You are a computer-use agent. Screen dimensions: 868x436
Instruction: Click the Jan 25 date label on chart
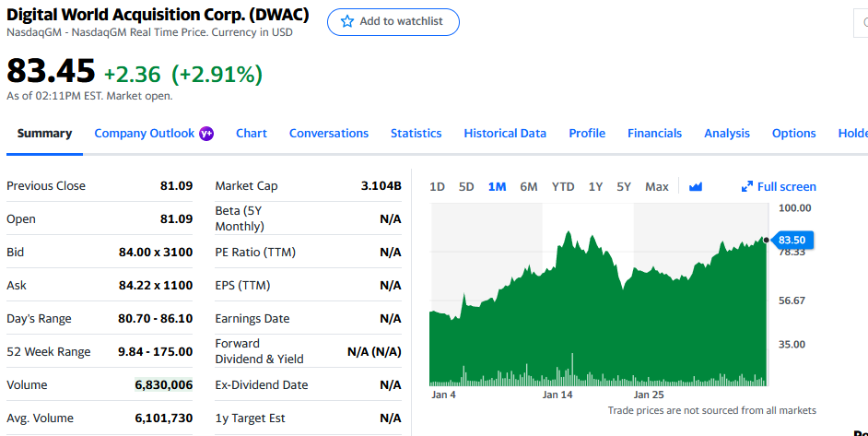click(x=649, y=395)
